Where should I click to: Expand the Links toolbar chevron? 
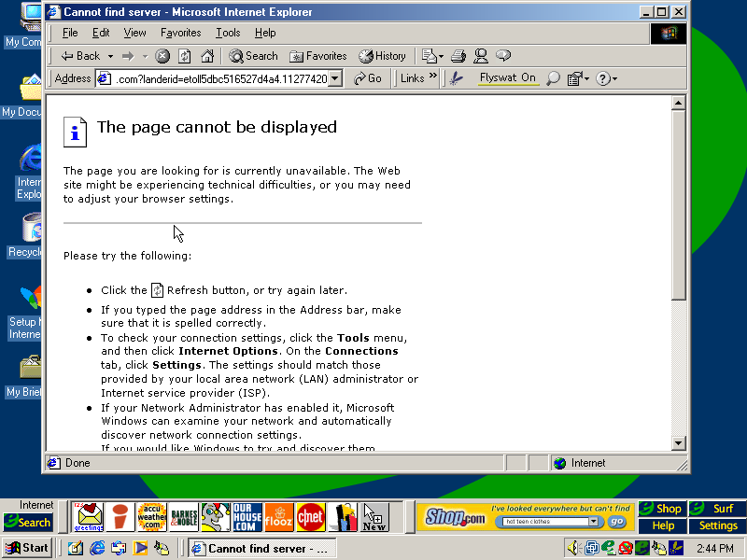click(432, 78)
